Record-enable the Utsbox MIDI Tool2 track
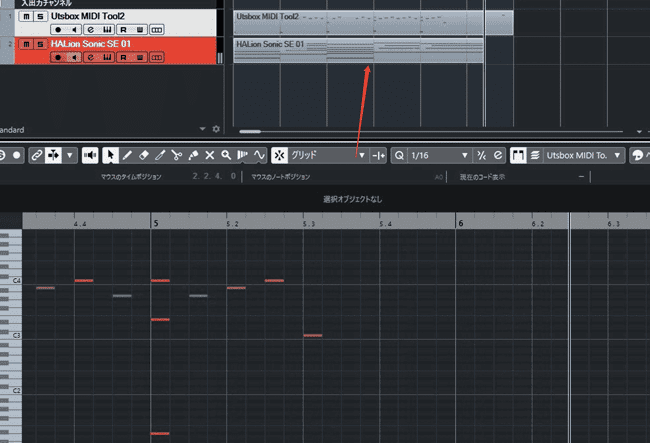Image resolution: width=650 pixels, height=443 pixels. 58,30
